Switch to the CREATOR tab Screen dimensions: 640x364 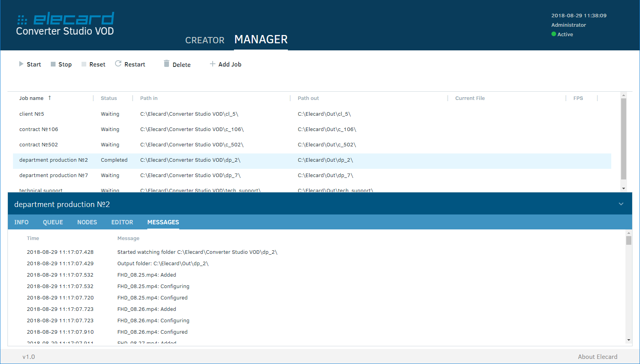coord(205,40)
